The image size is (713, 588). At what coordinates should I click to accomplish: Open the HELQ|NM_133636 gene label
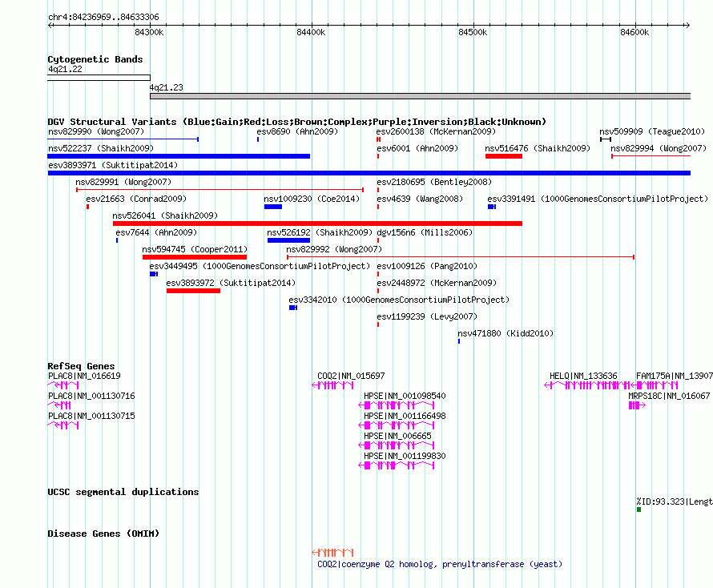(583, 376)
